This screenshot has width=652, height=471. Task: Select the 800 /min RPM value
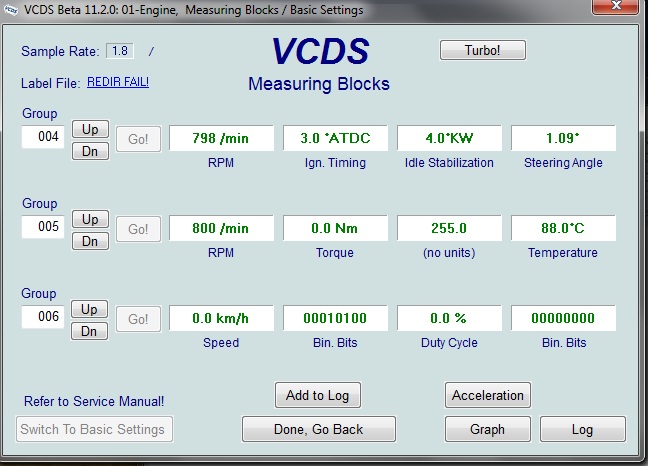coord(221,228)
